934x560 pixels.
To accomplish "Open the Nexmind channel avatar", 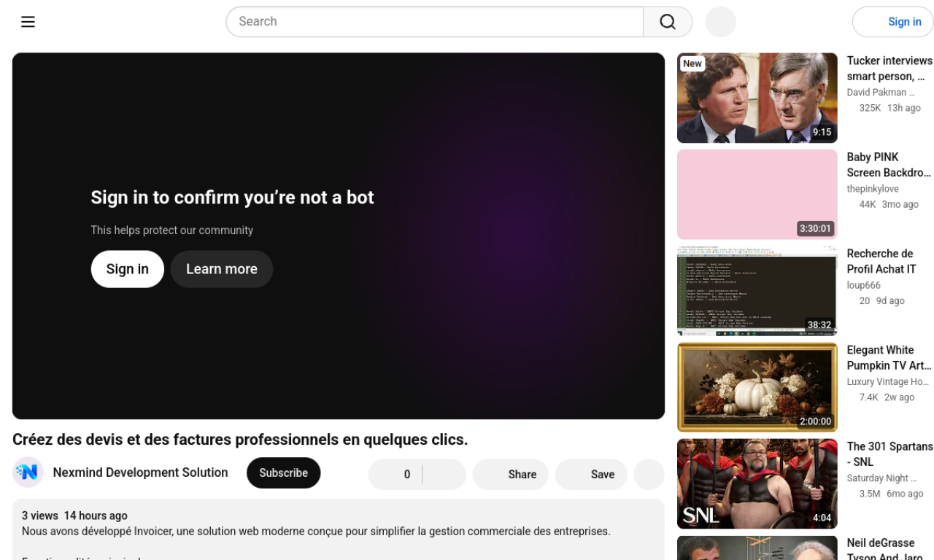I will coord(28,472).
